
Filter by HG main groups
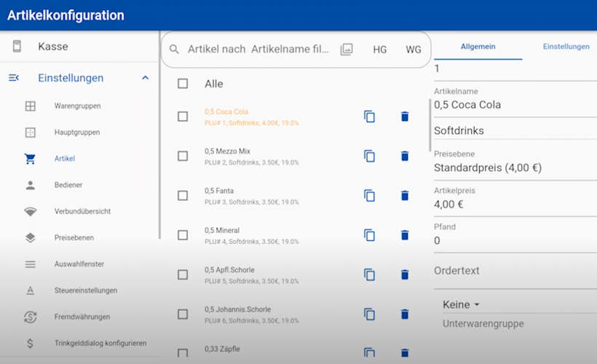(x=379, y=50)
